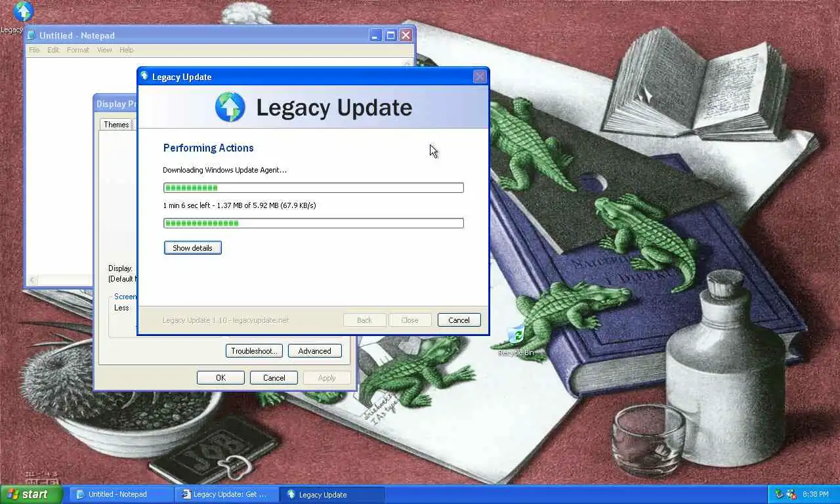Viewport: 840px width, 504px height.
Task: Switch to Untitled - Notepad taskbar button
Action: tap(121, 494)
